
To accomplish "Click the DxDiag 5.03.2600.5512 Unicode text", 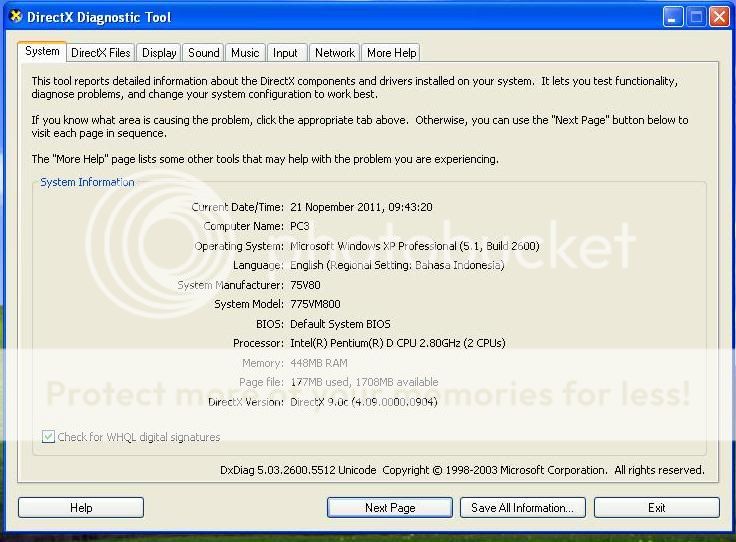I will pos(298,470).
